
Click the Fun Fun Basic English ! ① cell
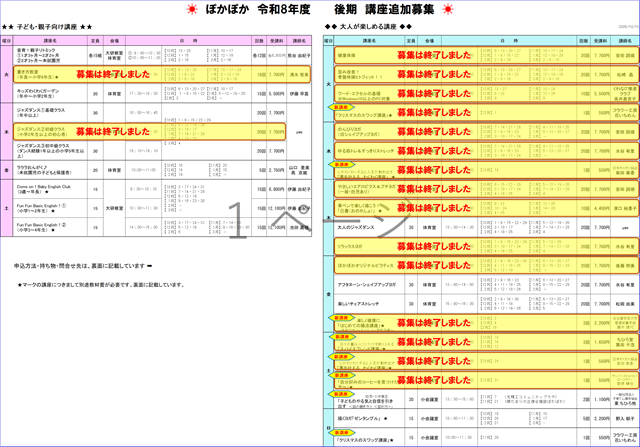pos(50,208)
